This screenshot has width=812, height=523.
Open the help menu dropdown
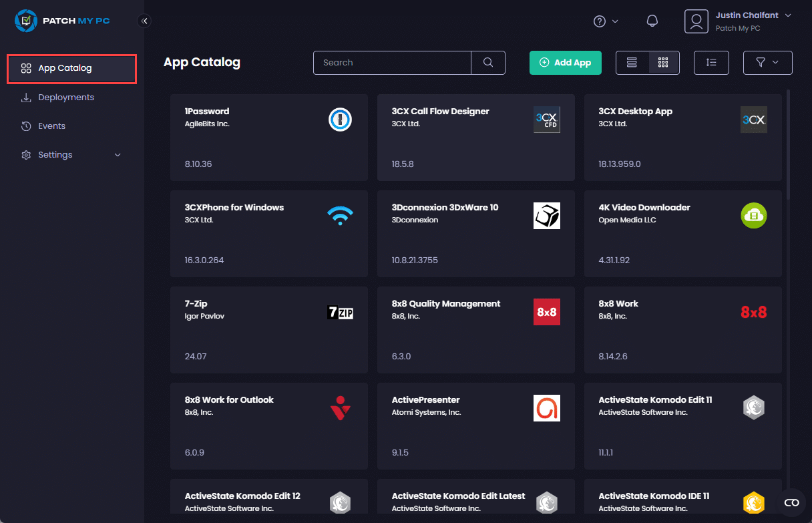pos(606,21)
